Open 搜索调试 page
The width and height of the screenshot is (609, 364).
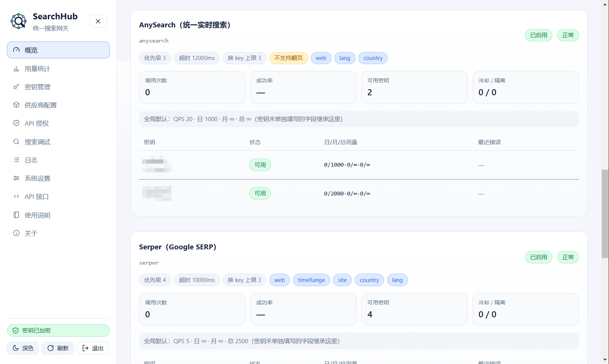(x=58, y=142)
